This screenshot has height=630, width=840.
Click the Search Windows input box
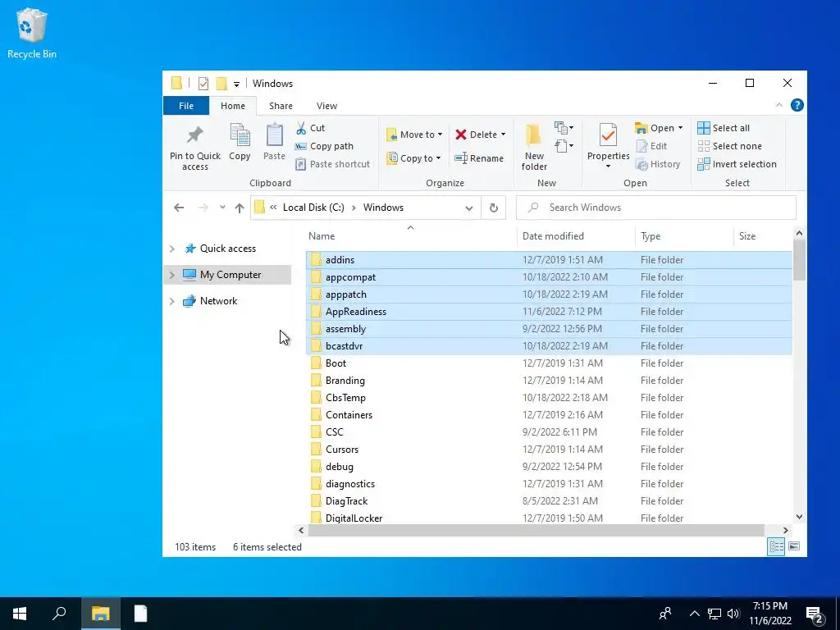(655, 208)
